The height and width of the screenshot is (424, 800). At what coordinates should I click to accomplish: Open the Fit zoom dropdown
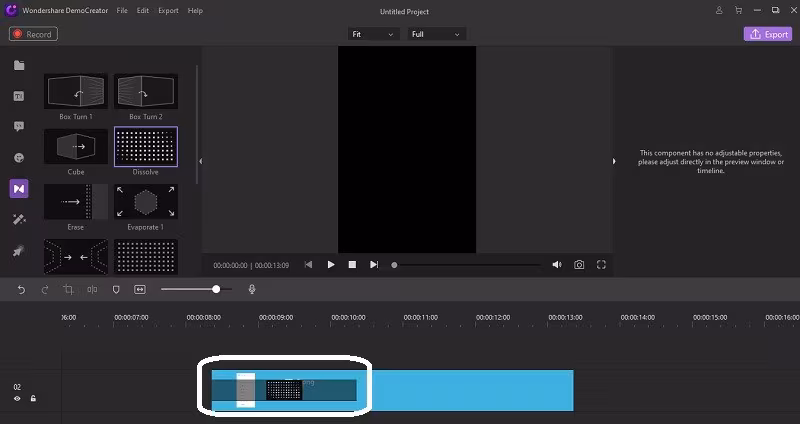pos(372,34)
